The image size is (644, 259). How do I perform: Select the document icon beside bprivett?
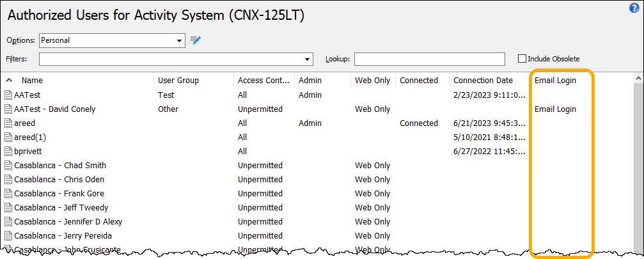tap(8, 152)
